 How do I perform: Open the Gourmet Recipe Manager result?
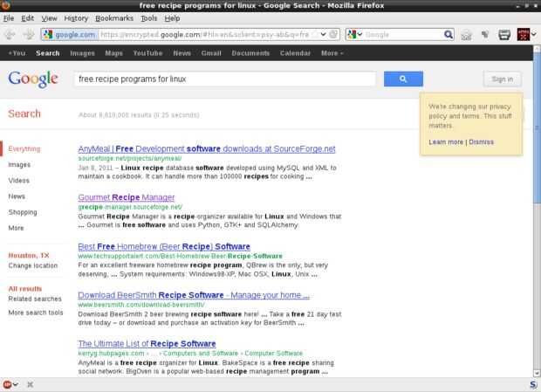tap(127, 197)
